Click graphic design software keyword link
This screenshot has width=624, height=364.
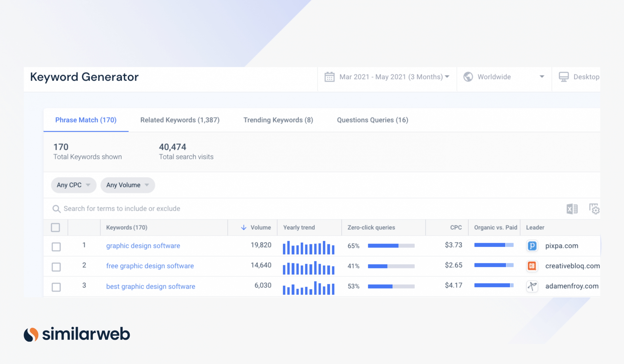click(x=142, y=245)
